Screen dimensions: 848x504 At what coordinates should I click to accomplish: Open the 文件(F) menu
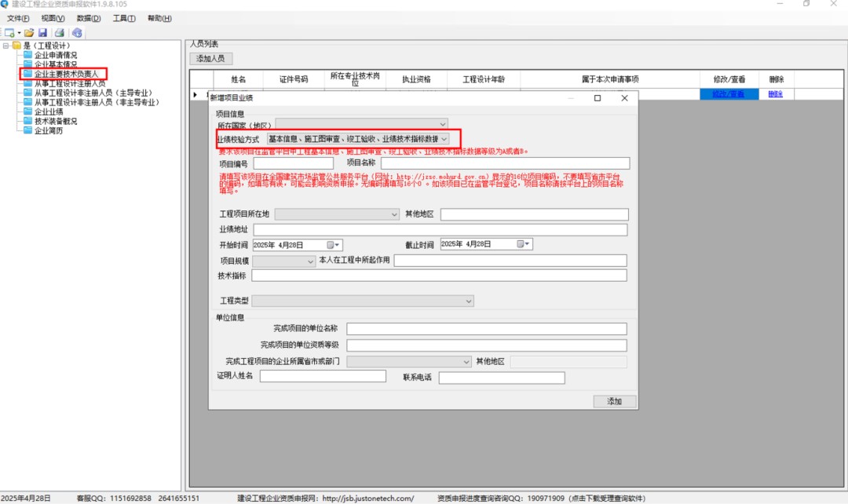[18, 18]
